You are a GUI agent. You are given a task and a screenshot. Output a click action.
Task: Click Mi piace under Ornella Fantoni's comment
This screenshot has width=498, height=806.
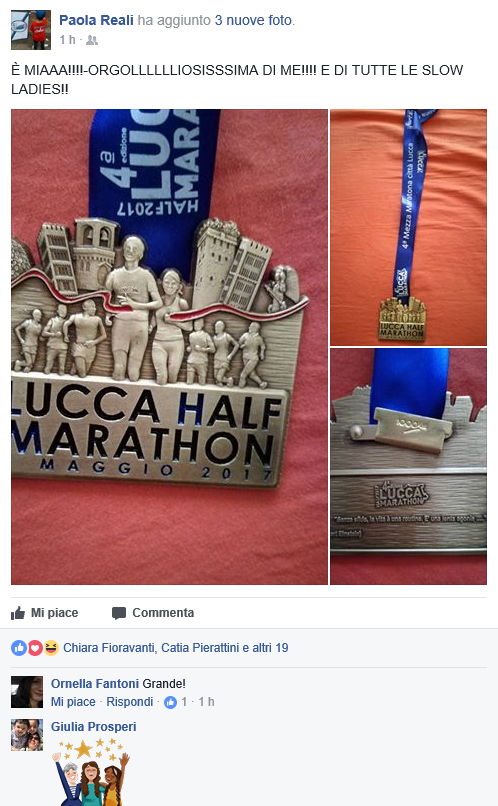[73, 702]
